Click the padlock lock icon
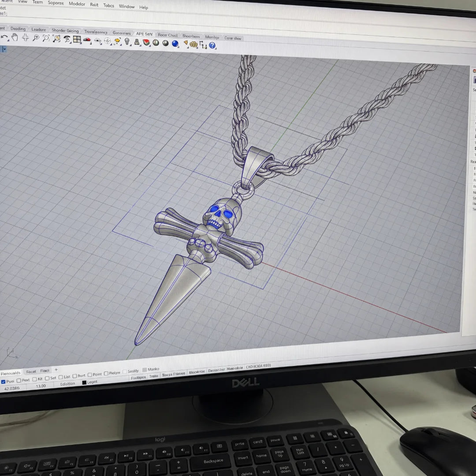This screenshot has height=476, width=476. tap(346, 433)
